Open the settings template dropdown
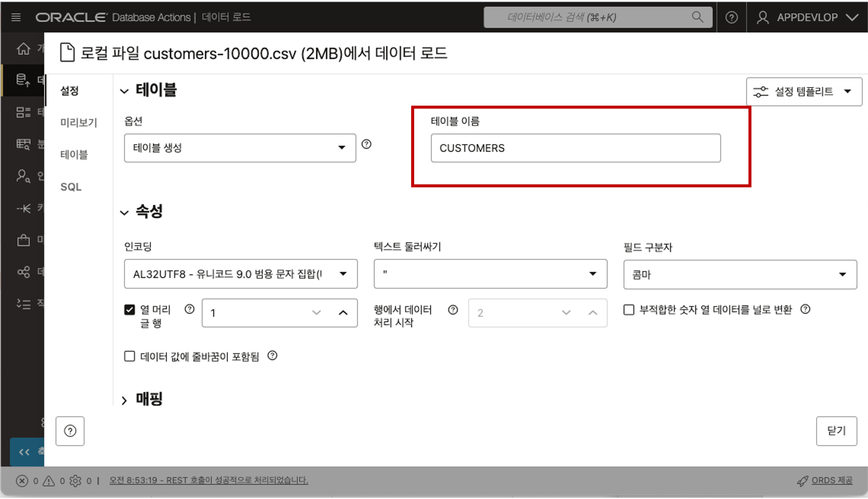This screenshot has height=499, width=868. tap(804, 92)
